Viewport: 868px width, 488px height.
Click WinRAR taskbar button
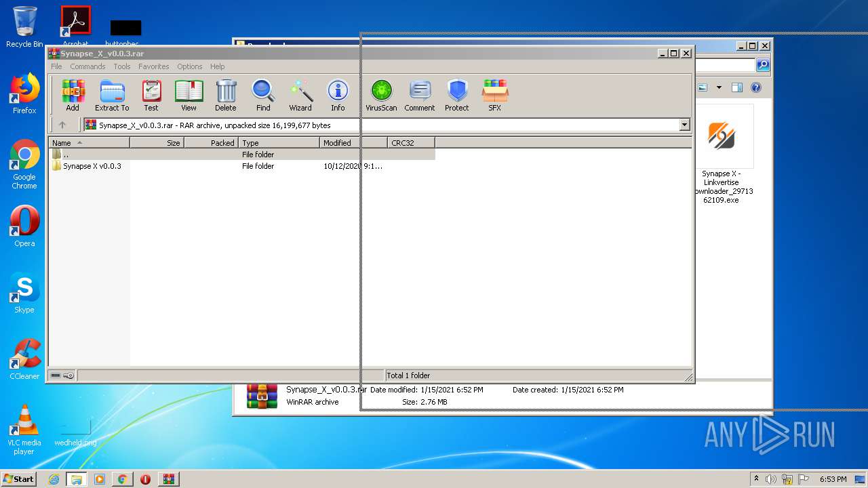168,479
